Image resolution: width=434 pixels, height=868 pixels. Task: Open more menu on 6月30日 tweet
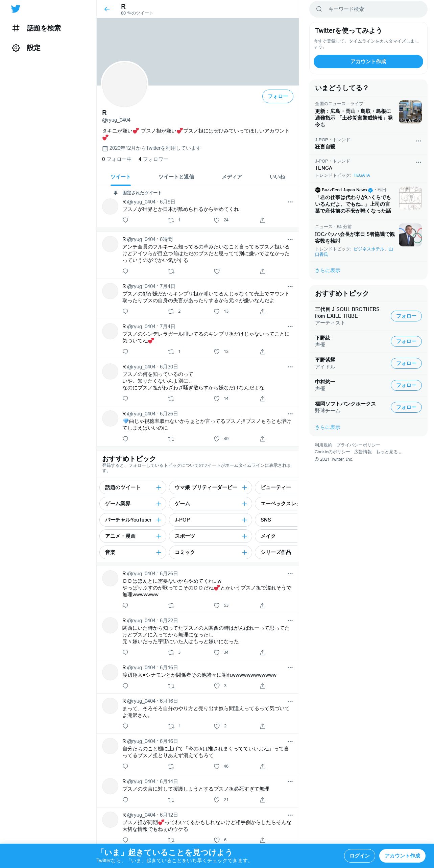(290, 367)
